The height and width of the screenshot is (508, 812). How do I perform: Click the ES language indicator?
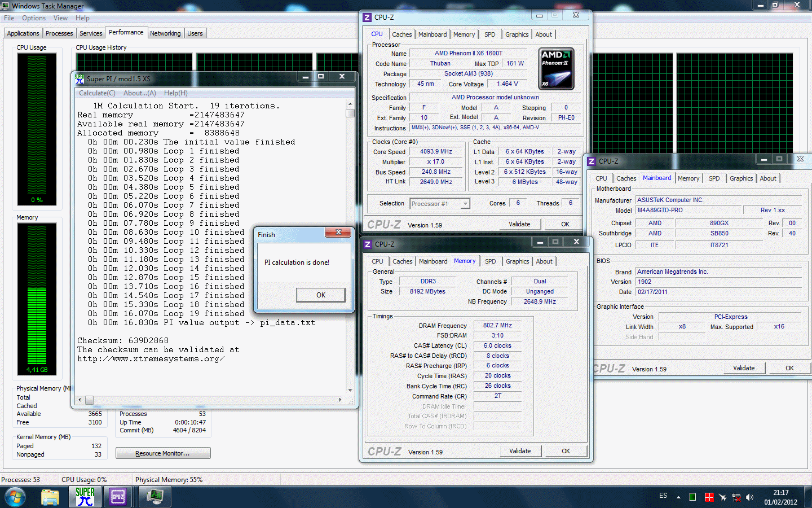[663, 496]
